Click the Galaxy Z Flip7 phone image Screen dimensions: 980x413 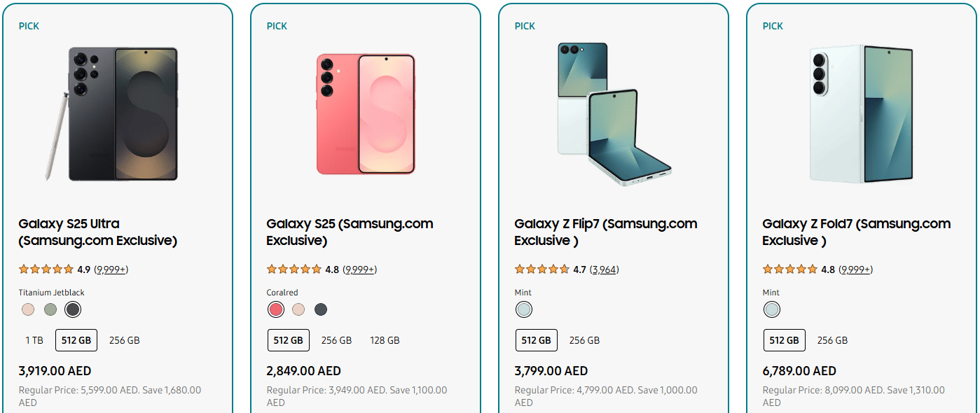614,114
